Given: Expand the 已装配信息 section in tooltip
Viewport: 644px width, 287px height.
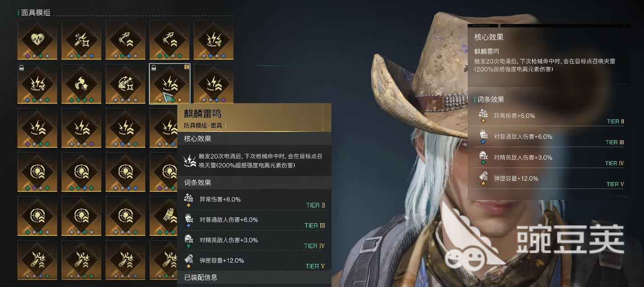Looking at the screenshot, I should pos(254,277).
